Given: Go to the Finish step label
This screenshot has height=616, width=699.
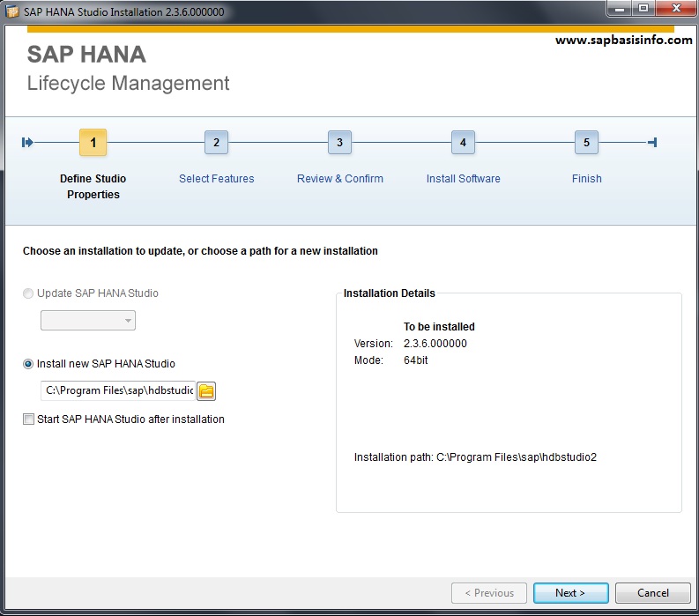Looking at the screenshot, I should (x=587, y=178).
